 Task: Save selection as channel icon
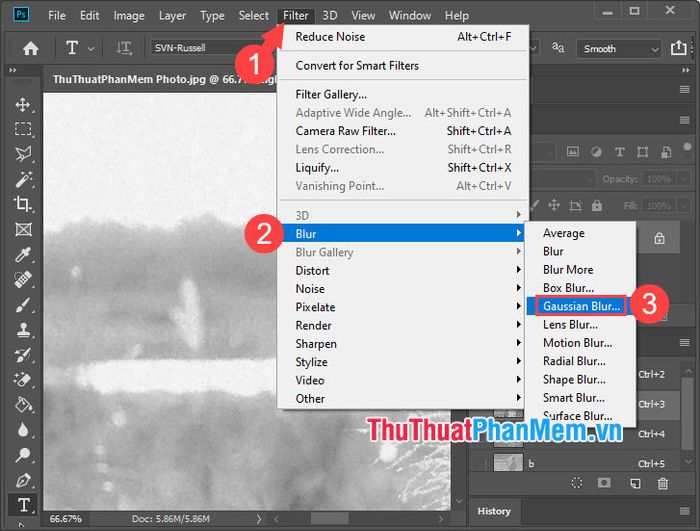(604, 483)
